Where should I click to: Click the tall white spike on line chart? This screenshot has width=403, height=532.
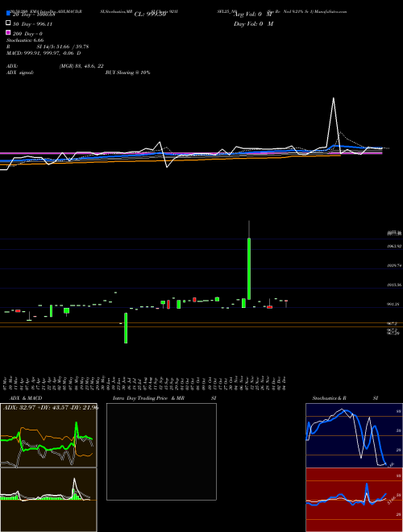coord(334,124)
